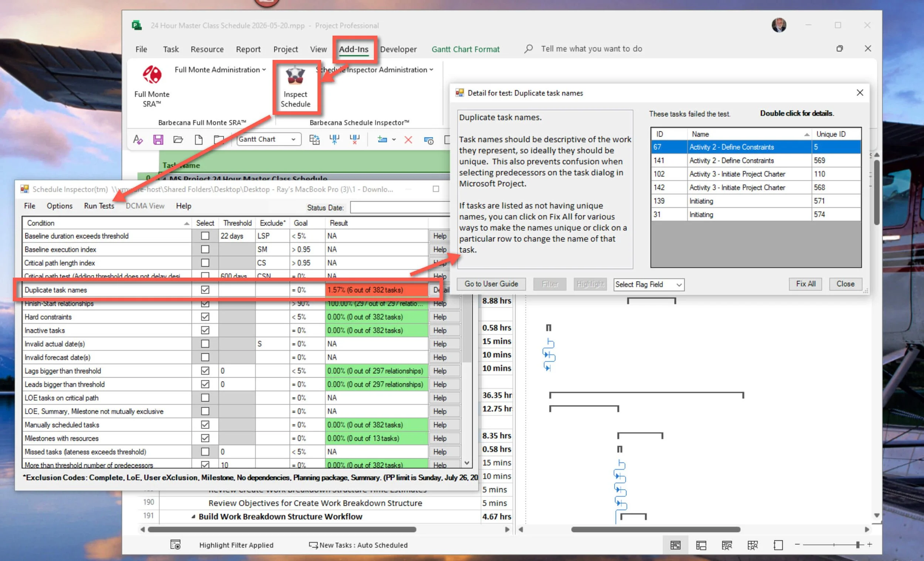This screenshot has width=924, height=561.
Task: Adjust the status bar zoom slider handle
Action: tap(857, 544)
